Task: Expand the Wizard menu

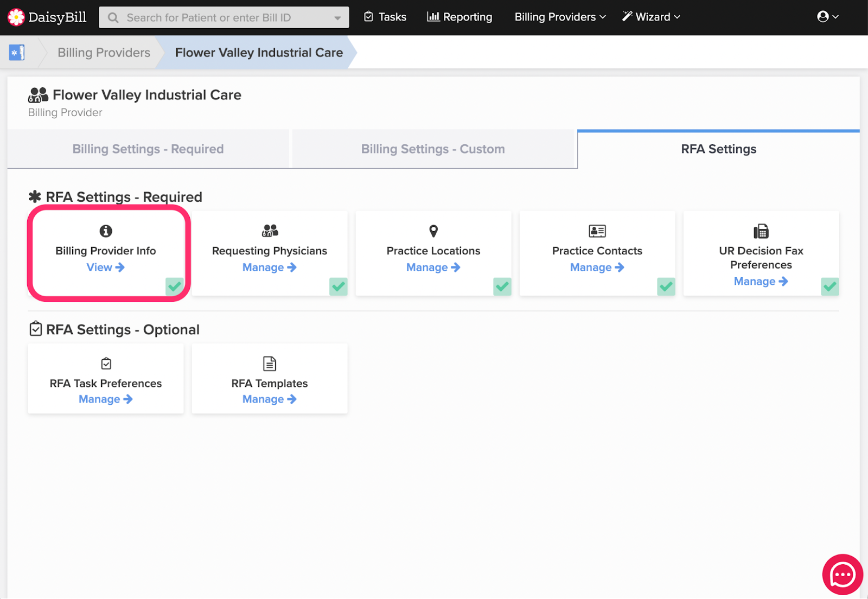Action: (x=651, y=17)
